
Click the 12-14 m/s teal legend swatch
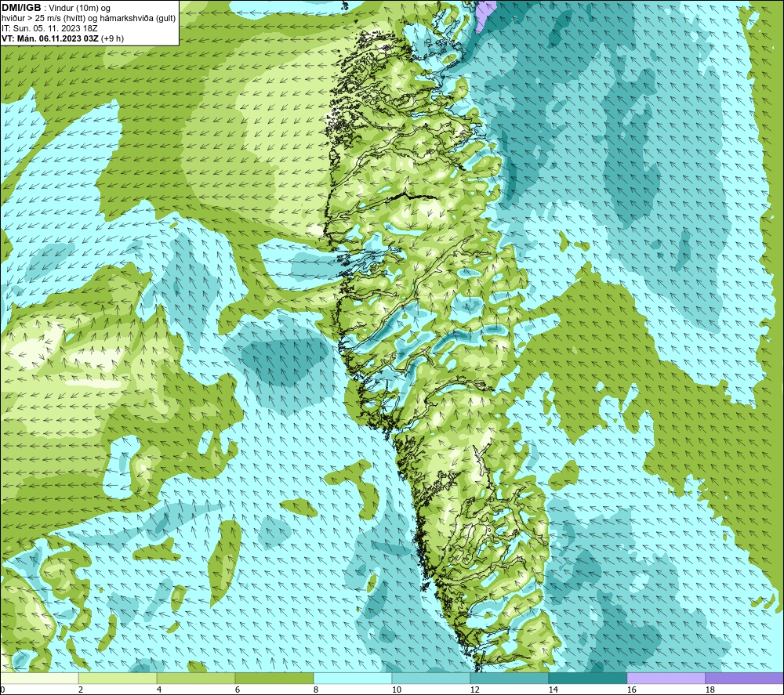tap(509, 678)
